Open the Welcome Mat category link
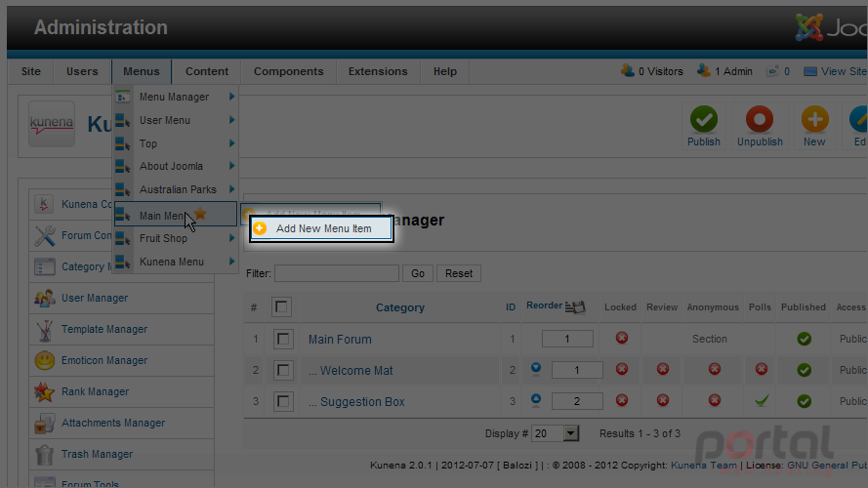 356,370
